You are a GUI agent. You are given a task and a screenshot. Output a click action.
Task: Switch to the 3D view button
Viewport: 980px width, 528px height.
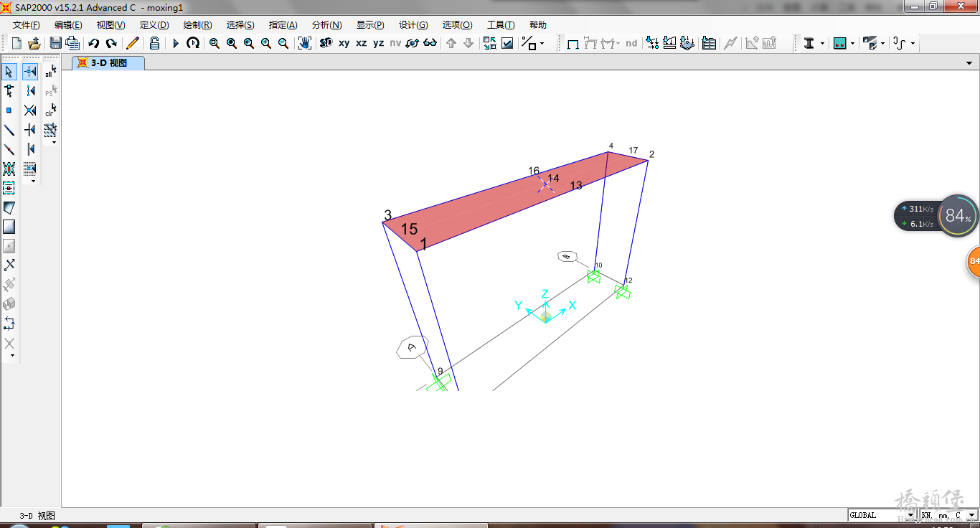(x=326, y=43)
